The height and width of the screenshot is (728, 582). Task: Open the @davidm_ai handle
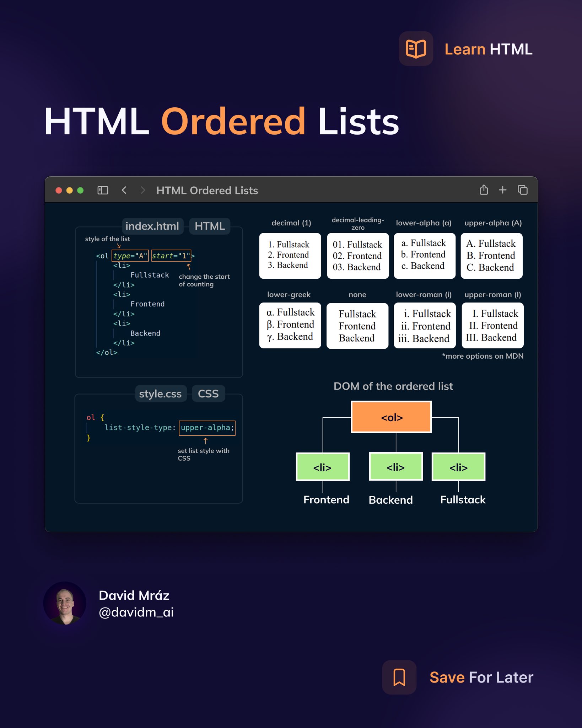pos(136,612)
